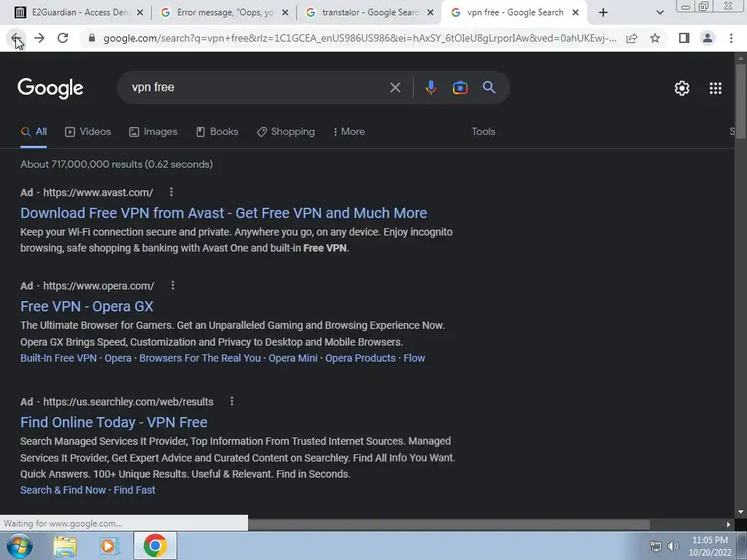Viewport: 747px width, 560px height.
Task: Follow the 'Opera Products' sitelink
Action: 360,358
